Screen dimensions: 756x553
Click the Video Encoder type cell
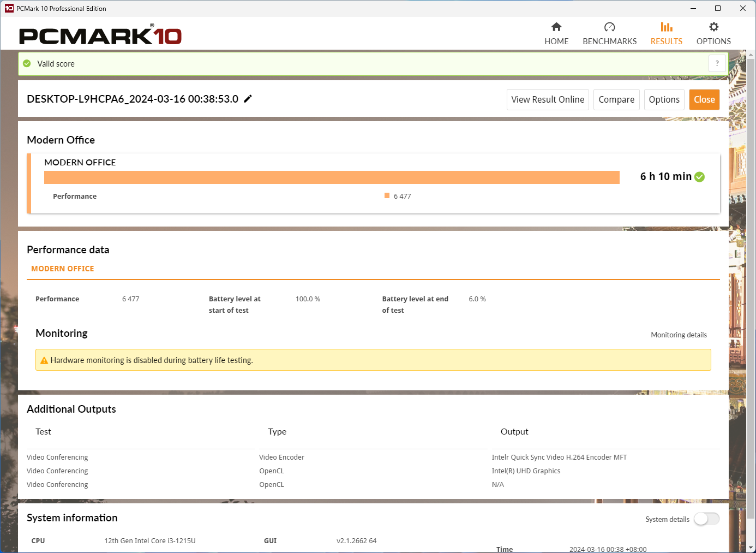click(x=281, y=457)
